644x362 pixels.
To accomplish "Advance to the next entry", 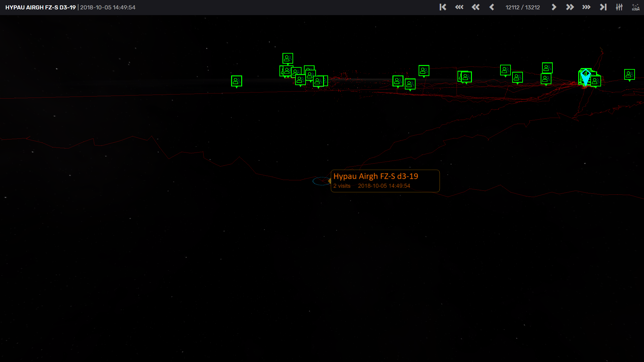I will [554, 7].
